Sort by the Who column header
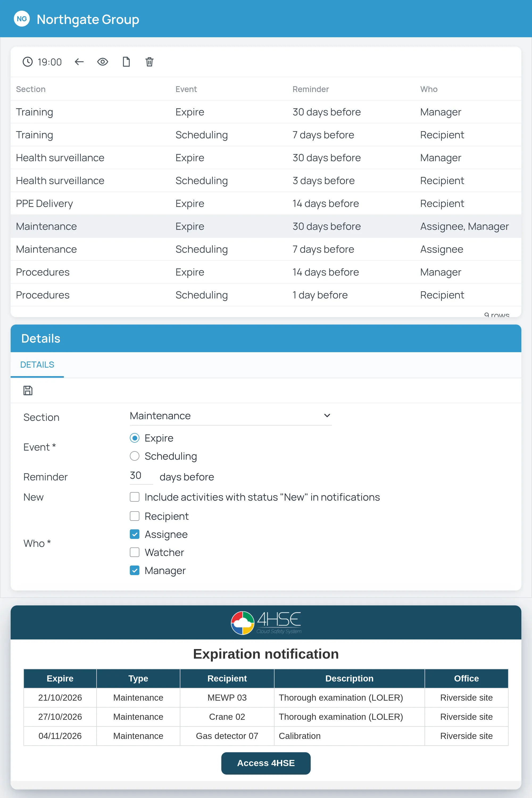532x798 pixels. click(429, 89)
